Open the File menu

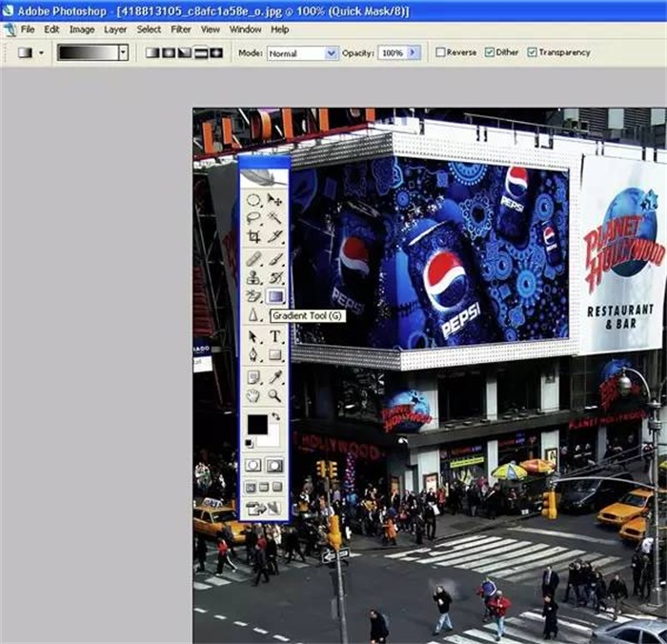28,30
